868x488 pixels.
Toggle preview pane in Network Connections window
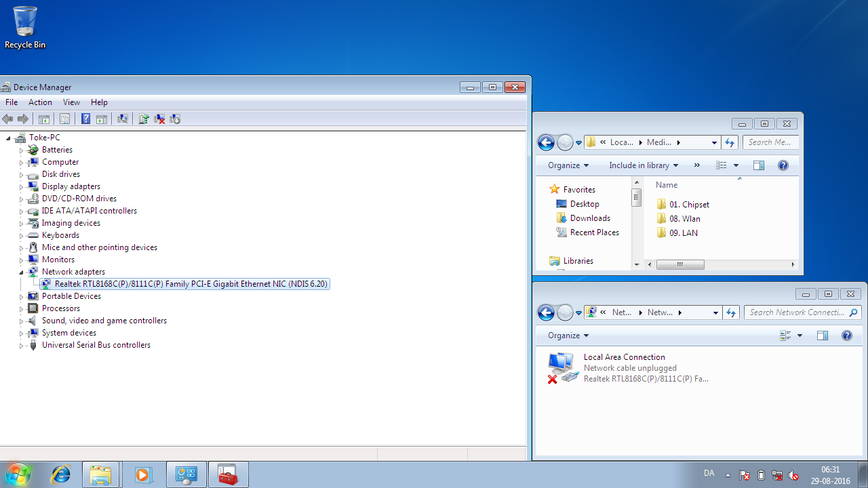coord(823,335)
